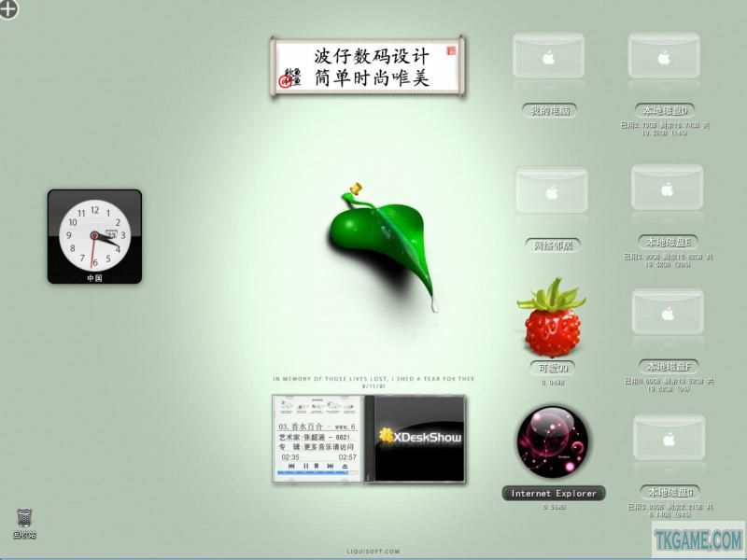Skip to next track in music player
The height and width of the screenshot is (560, 747).
[331, 466]
